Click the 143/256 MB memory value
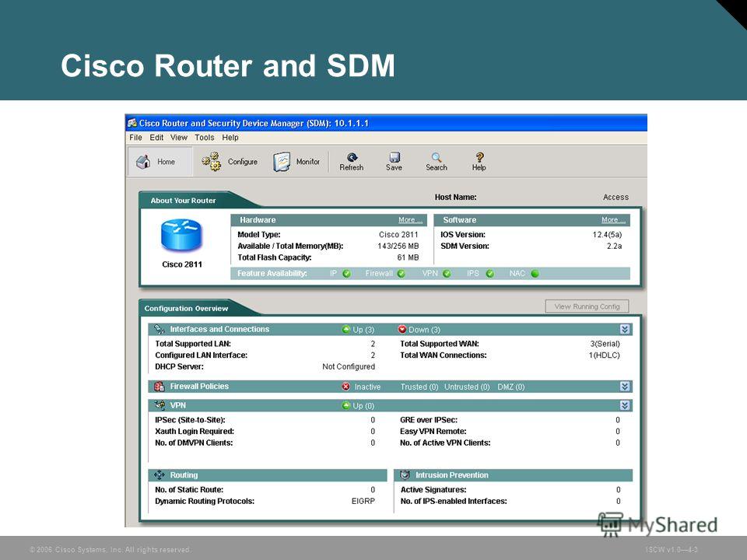Image resolution: width=747 pixels, height=560 pixels. point(398,247)
